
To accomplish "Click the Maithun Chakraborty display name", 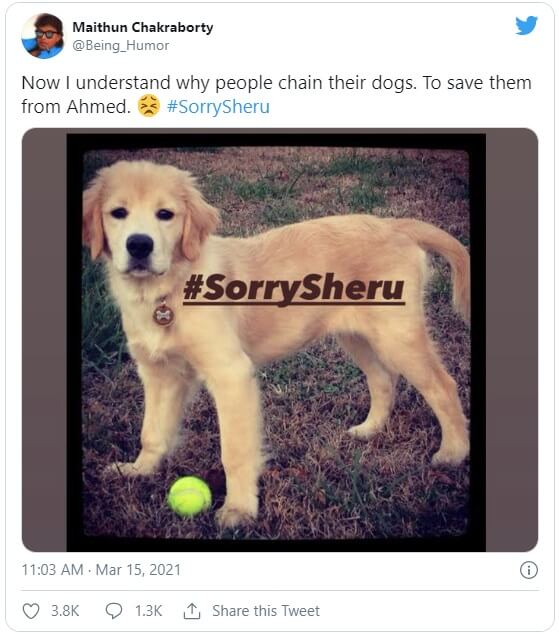I will [143, 27].
